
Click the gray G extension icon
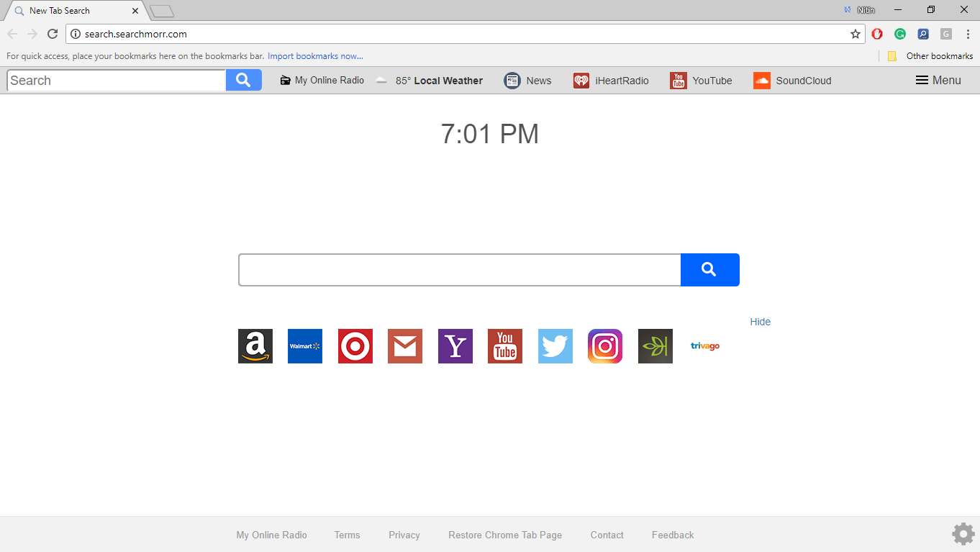point(946,34)
